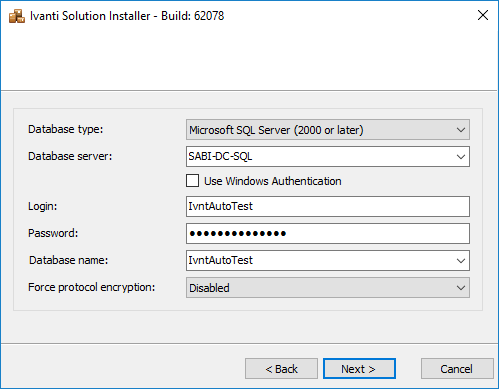Enable Use Windows Authentication checkbox

click(x=192, y=181)
